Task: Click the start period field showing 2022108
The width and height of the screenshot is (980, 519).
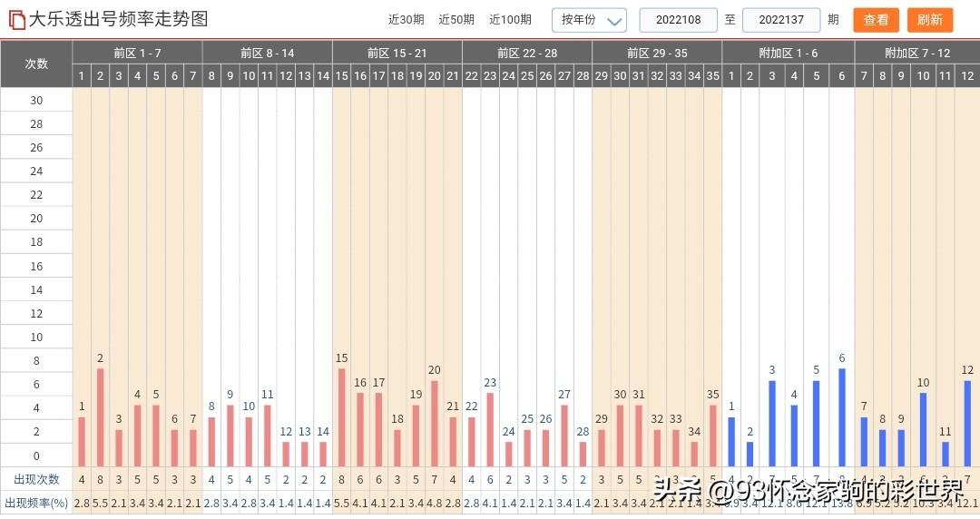Action: 678,20
